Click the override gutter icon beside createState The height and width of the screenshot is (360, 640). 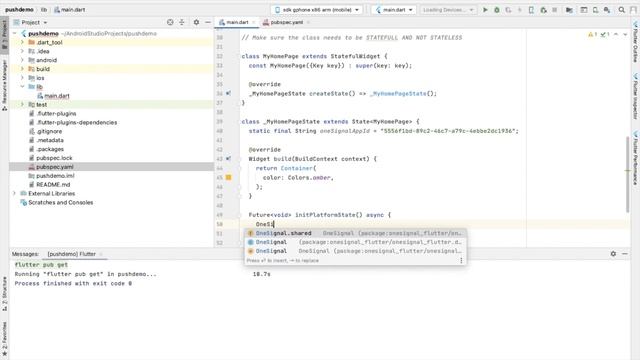229,93
